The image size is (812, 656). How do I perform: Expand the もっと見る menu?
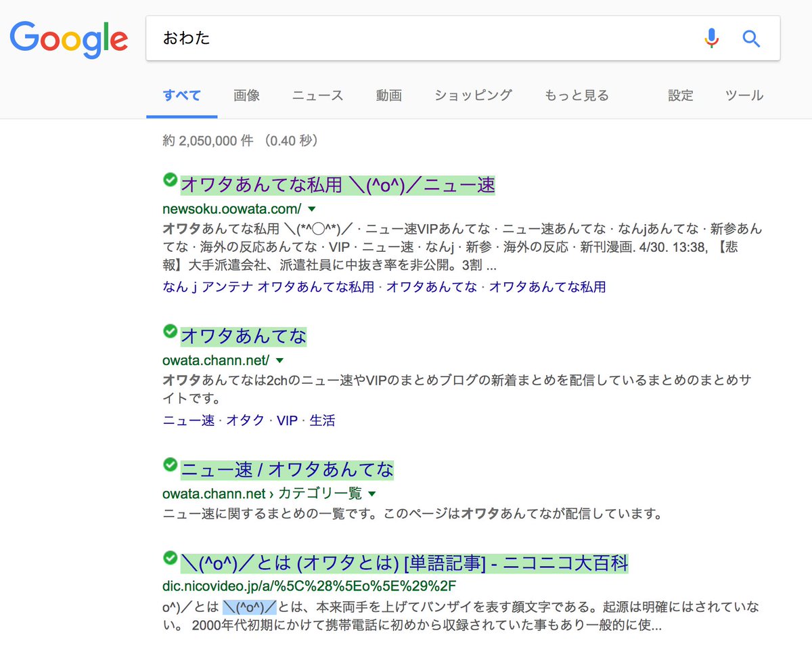tap(577, 95)
